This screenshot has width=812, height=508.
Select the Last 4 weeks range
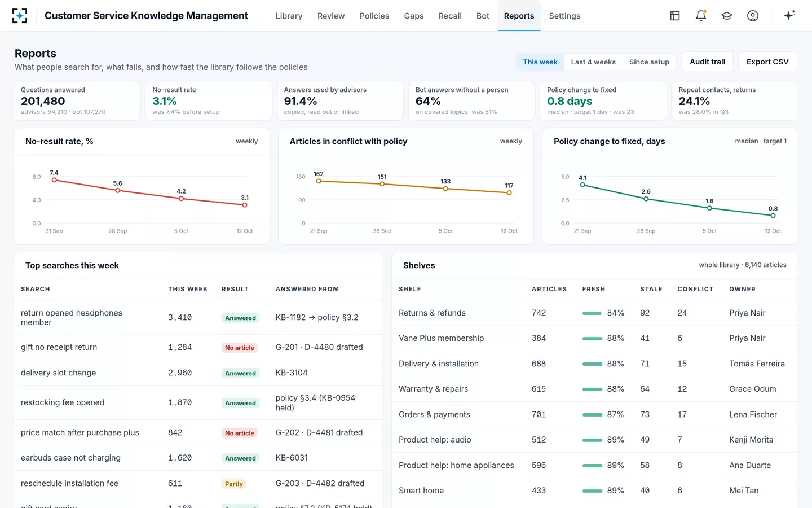(593, 62)
